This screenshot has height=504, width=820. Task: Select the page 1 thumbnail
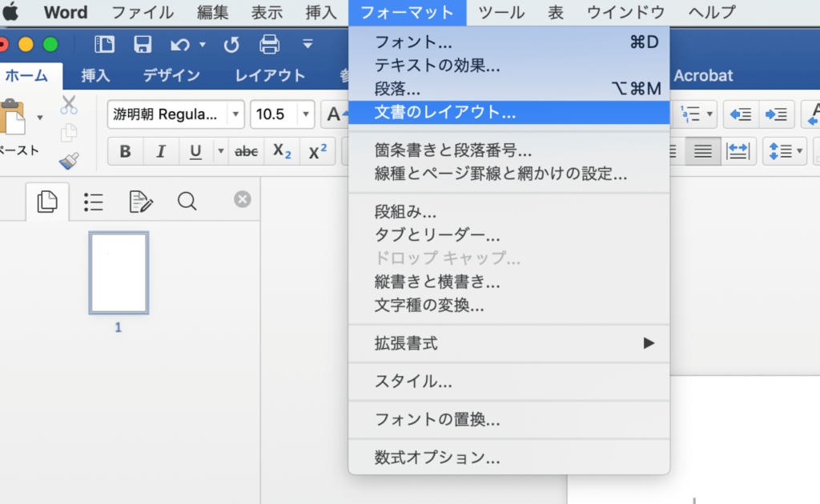[119, 274]
